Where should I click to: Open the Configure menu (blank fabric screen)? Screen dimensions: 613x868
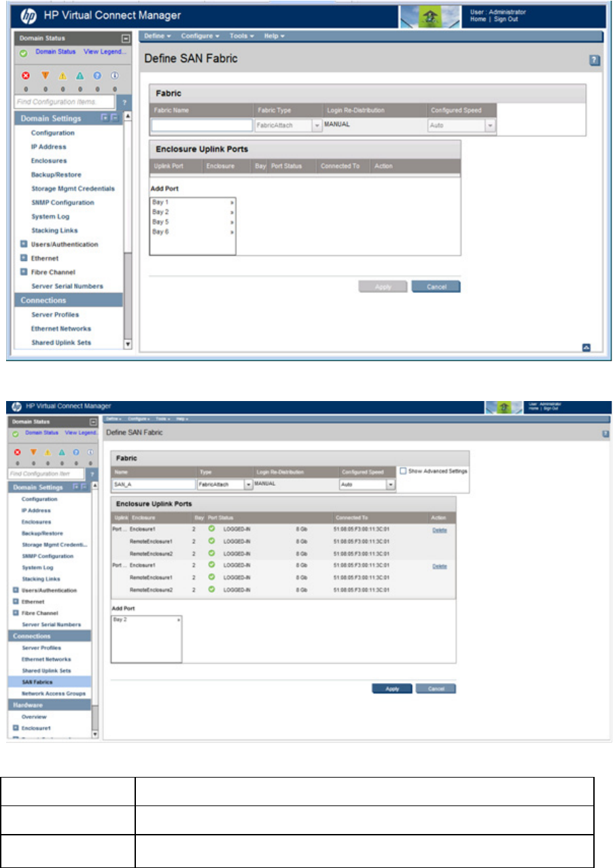(200, 35)
